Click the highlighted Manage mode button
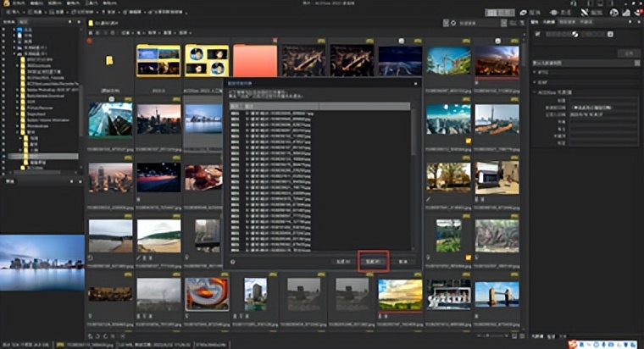This screenshot has height=349, width=644. [500, 13]
